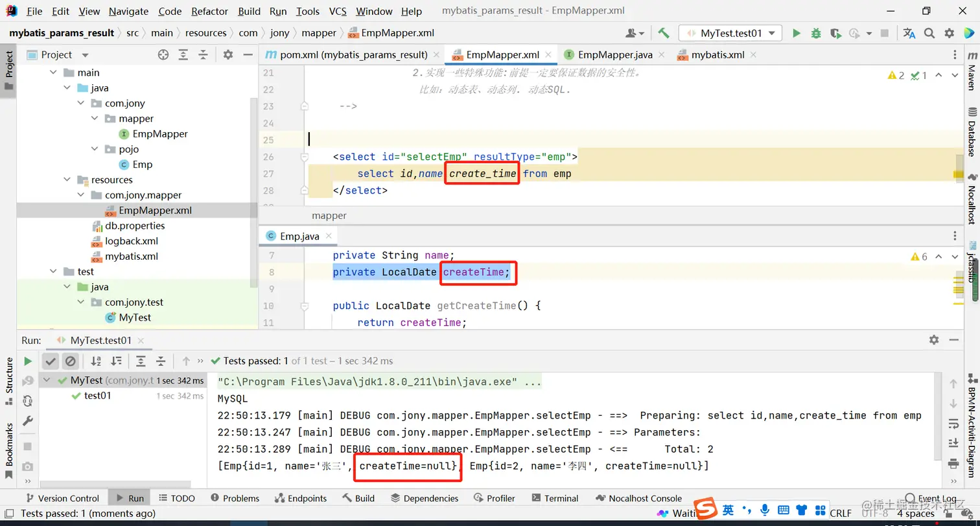Screen dimensions: 980x526
Task: Expand all nodes in Project panel
Action: pos(183,55)
